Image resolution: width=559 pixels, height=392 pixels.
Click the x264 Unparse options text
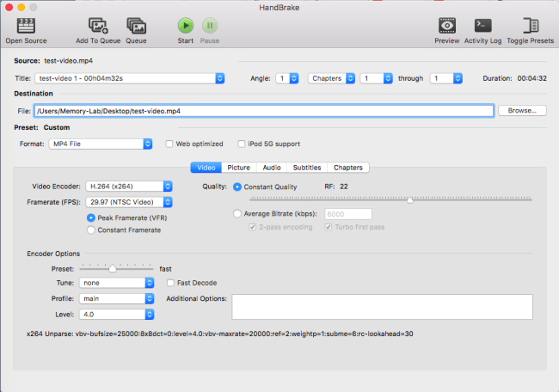click(220, 334)
